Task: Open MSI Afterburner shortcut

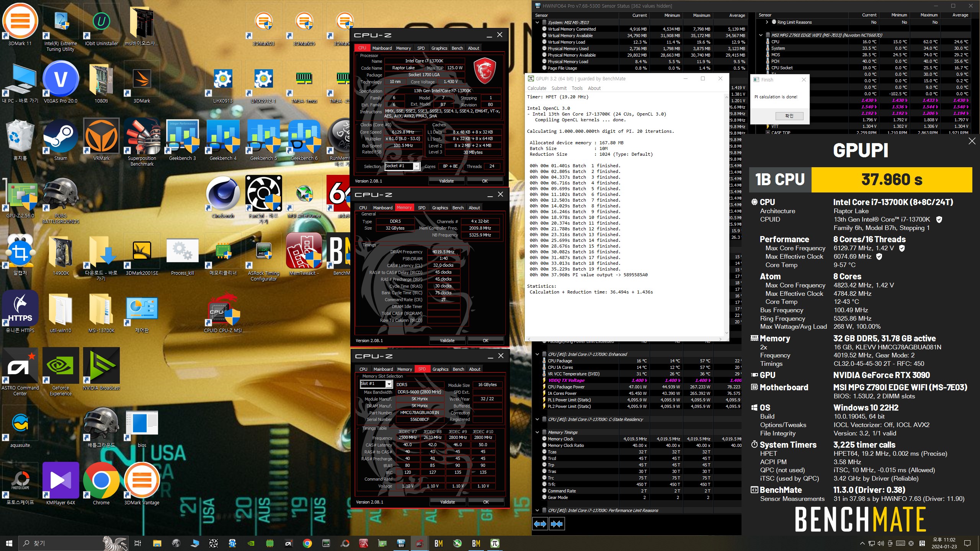Action: (x=304, y=196)
